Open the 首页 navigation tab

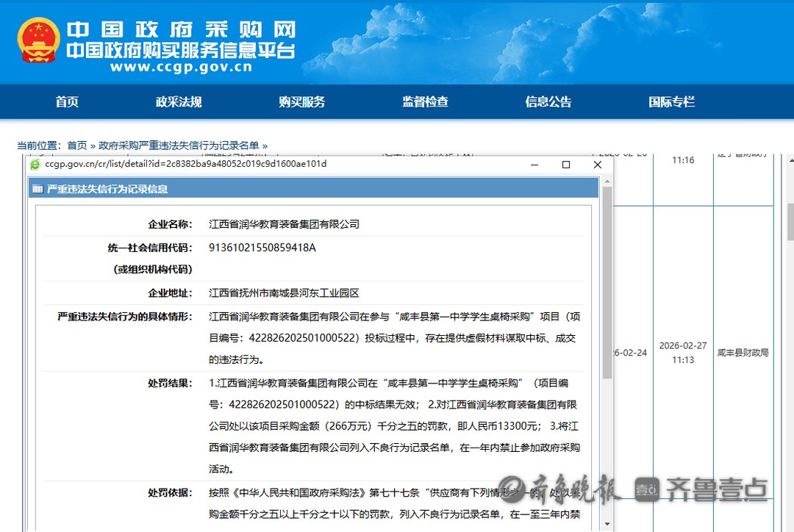click(x=67, y=102)
